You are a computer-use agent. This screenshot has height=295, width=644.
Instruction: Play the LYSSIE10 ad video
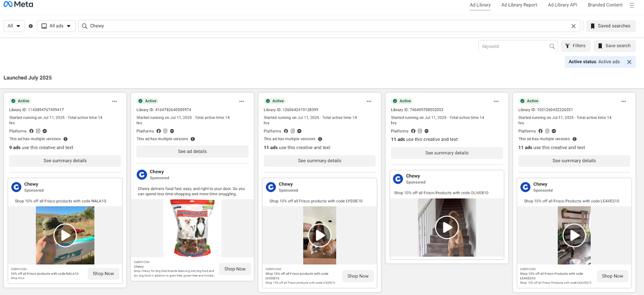[320, 235]
